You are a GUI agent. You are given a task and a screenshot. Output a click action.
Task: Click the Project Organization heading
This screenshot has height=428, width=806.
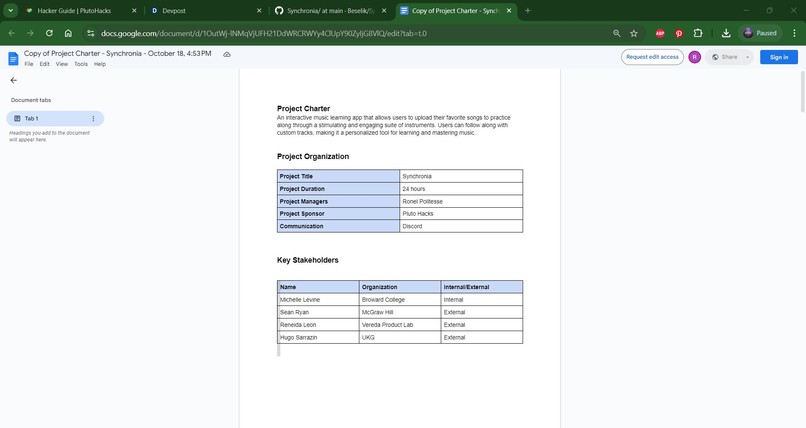313,156
